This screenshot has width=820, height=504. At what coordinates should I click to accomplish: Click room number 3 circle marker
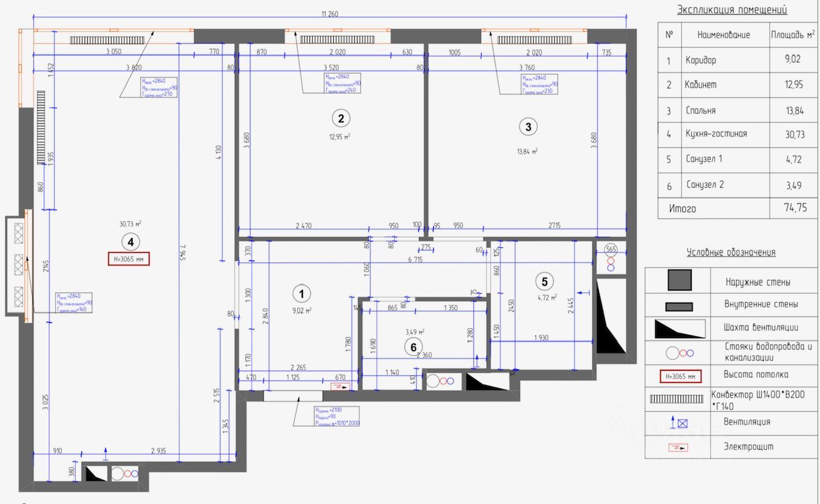(528, 127)
